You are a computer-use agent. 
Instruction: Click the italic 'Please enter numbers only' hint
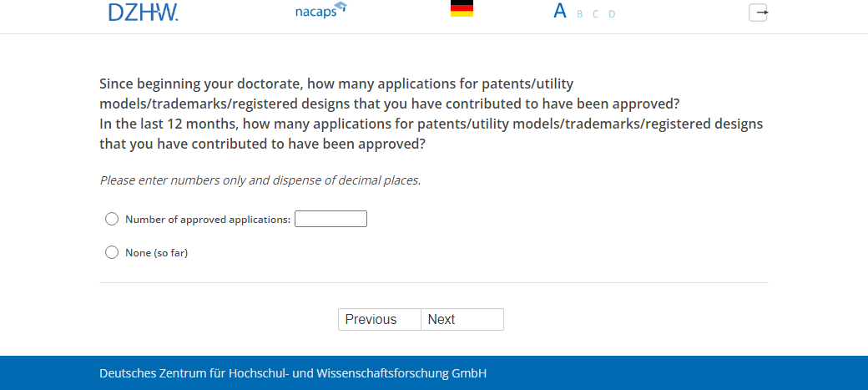coord(260,180)
